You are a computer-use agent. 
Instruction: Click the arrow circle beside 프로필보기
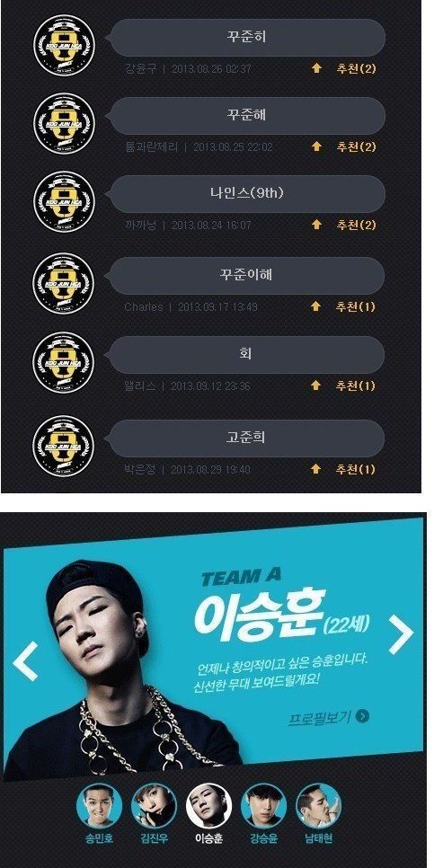(363, 716)
